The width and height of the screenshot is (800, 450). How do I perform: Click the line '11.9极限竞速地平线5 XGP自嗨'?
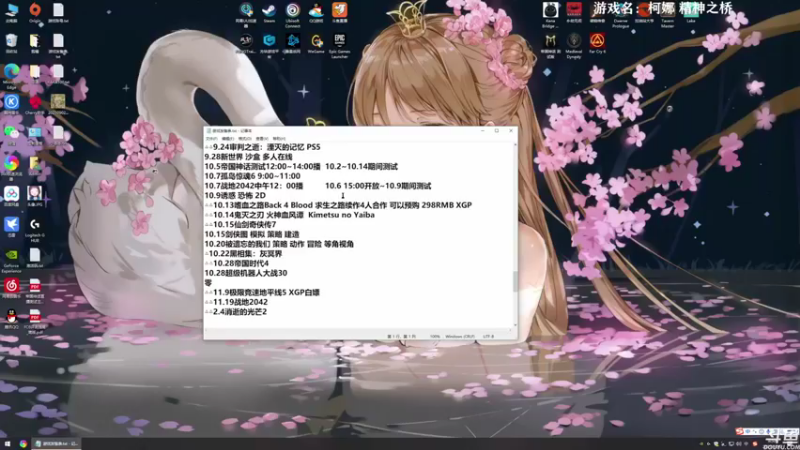click(x=262, y=292)
